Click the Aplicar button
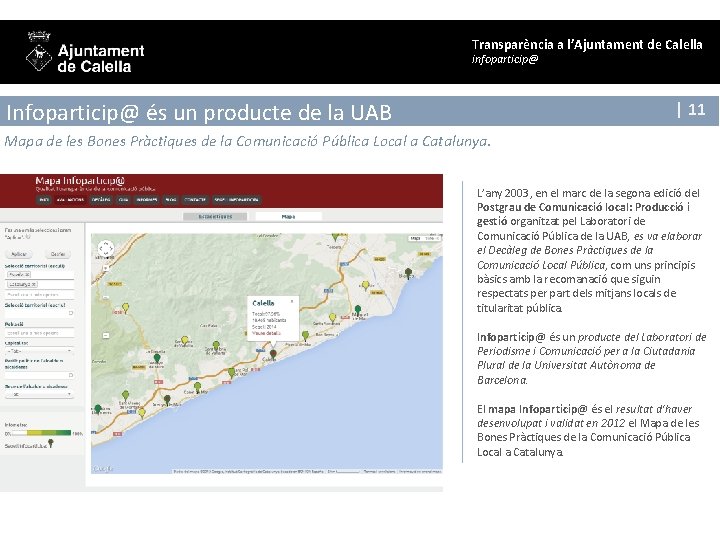 tap(19, 254)
